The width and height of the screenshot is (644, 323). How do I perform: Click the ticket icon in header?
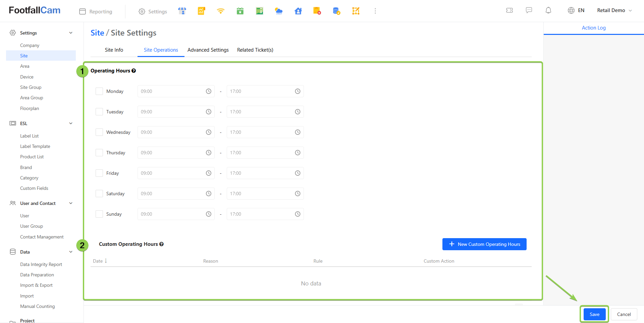tap(509, 10)
